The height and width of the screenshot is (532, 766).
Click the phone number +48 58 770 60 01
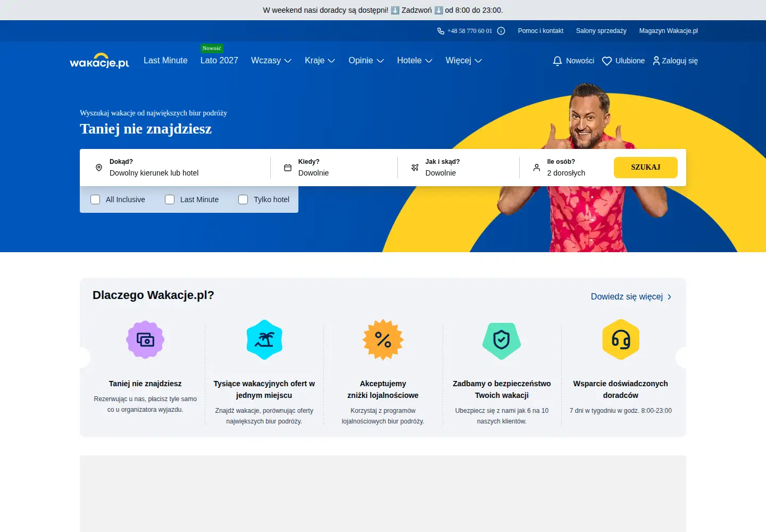click(470, 31)
